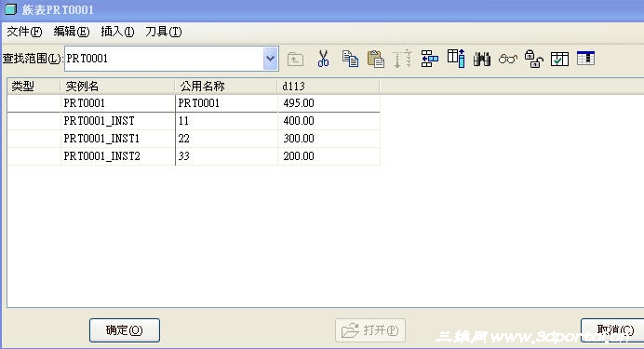Click common name cell 33
Screen dimensions: 644x349
click(226, 156)
